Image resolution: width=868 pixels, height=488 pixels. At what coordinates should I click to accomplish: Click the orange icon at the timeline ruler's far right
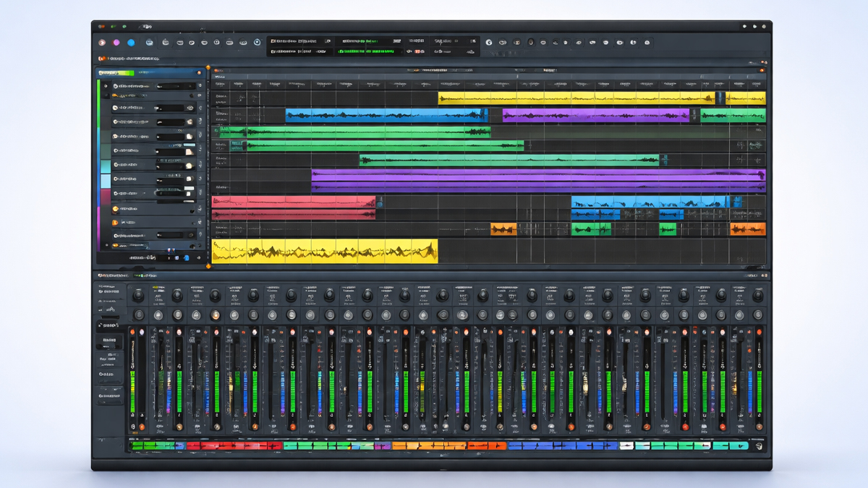[762, 71]
